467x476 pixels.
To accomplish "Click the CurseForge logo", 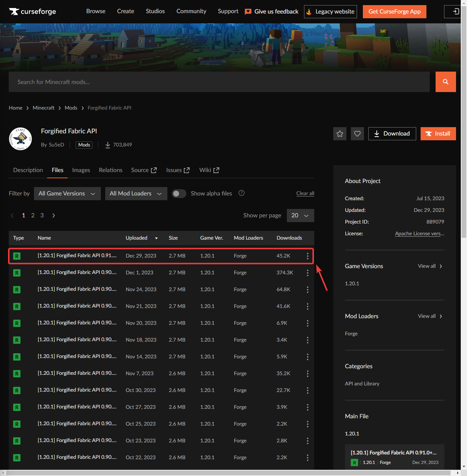I will (33, 12).
